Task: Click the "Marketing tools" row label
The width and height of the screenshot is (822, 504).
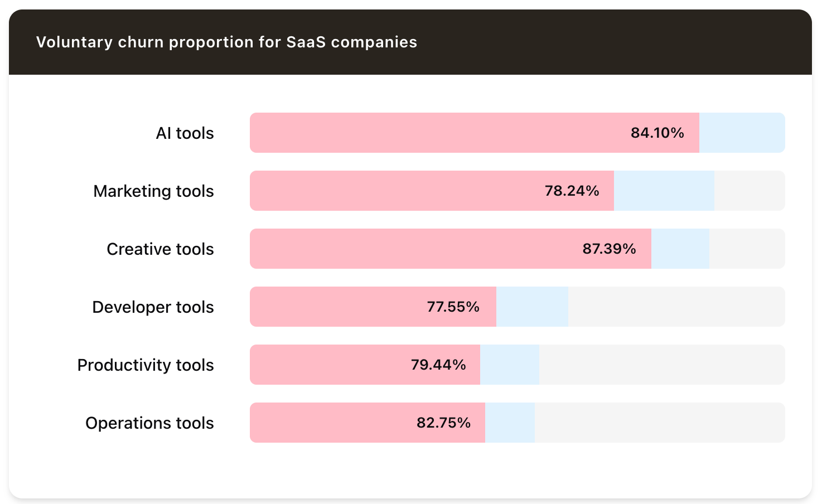Action: coord(153,191)
